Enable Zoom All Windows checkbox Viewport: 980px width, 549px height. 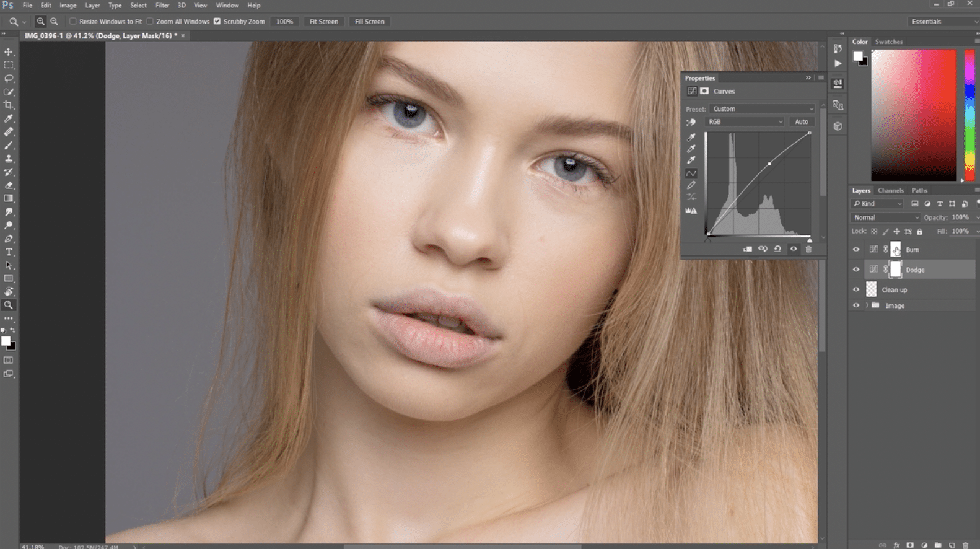[150, 21]
